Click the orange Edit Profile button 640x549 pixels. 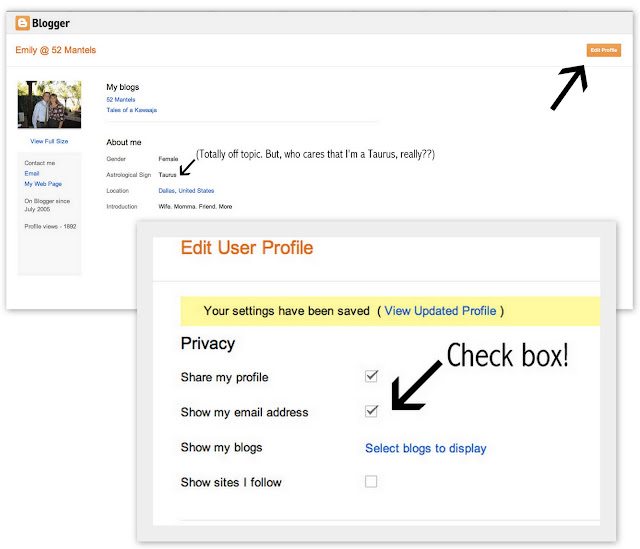[x=604, y=50]
